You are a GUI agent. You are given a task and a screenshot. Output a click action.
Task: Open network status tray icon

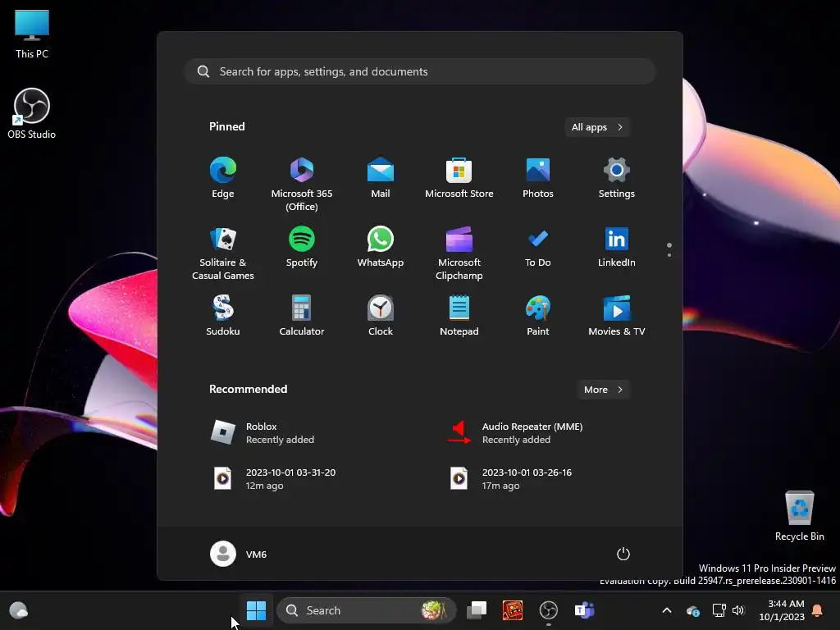pyautogui.click(x=719, y=610)
